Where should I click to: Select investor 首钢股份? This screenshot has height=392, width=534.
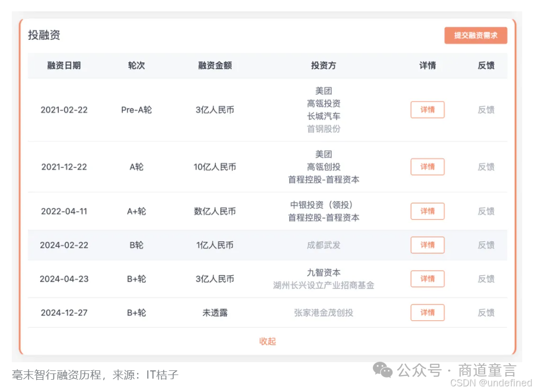coord(324,129)
